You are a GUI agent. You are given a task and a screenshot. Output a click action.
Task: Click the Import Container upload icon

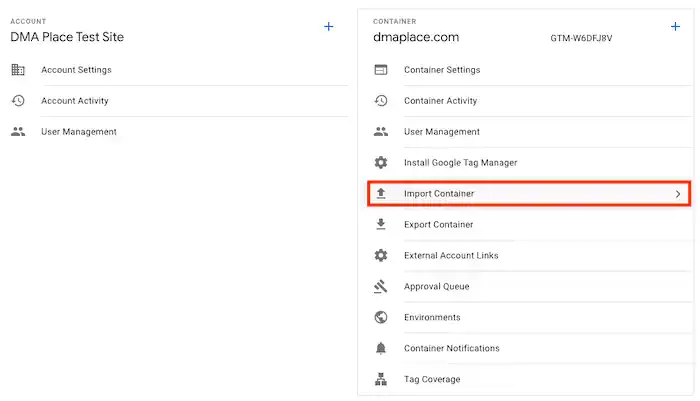[380, 193]
